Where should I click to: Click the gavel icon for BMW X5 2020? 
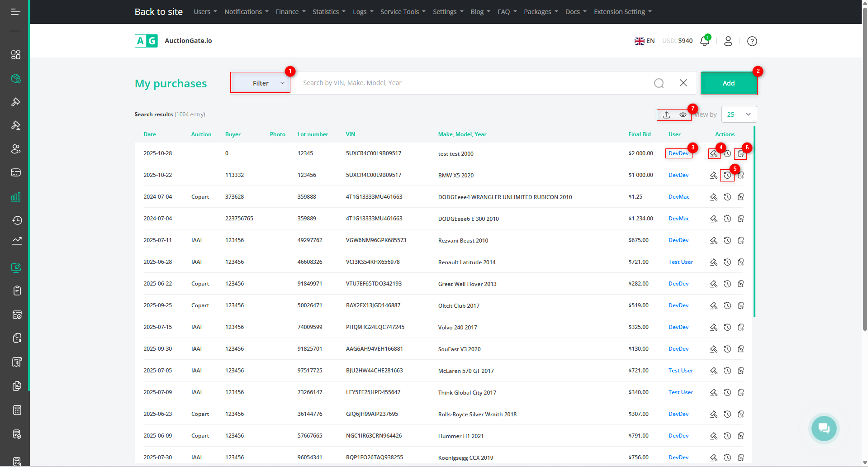[x=713, y=175]
